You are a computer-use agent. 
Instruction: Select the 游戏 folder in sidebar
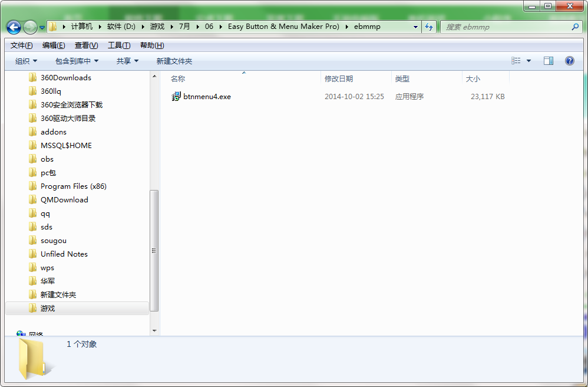(48, 308)
